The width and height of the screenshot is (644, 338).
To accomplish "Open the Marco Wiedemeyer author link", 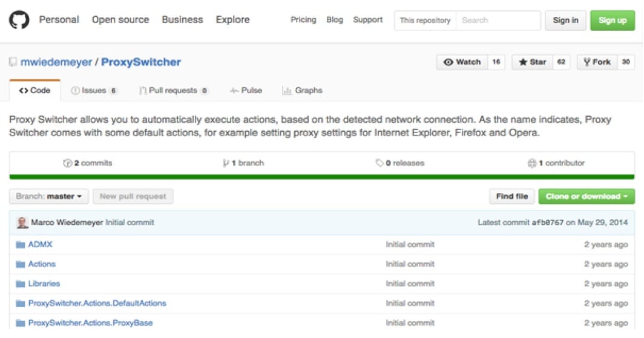I will tap(67, 223).
